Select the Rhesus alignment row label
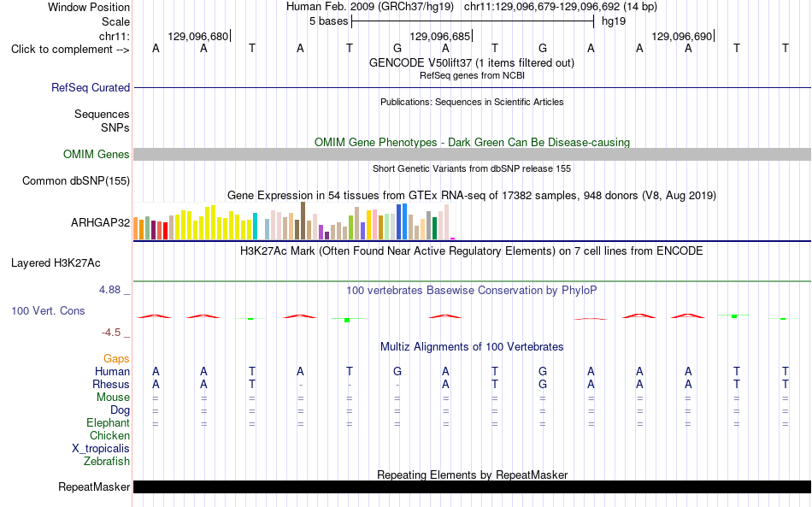This screenshot has width=812, height=507. 111,384
